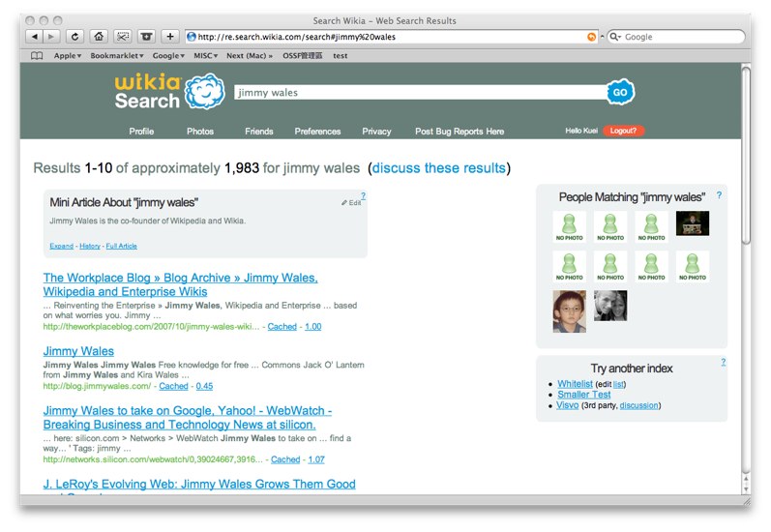Open the edit list link beside Whitelist

tap(618, 385)
